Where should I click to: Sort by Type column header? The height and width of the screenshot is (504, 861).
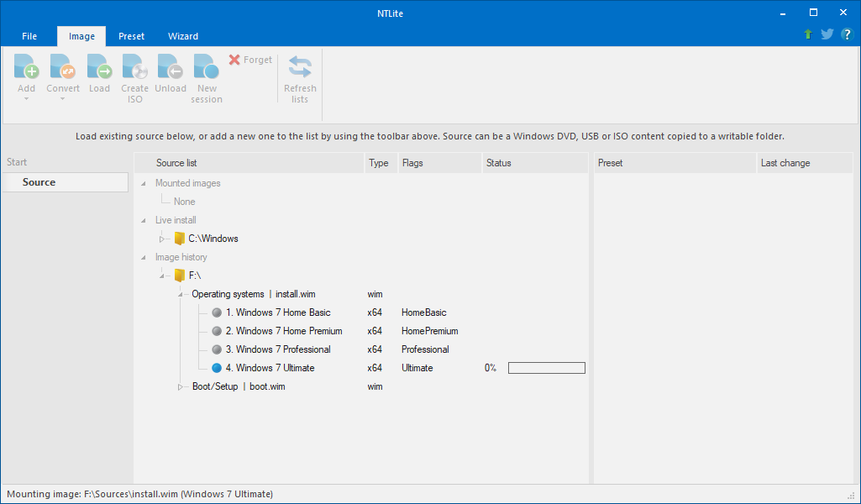tap(381, 163)
